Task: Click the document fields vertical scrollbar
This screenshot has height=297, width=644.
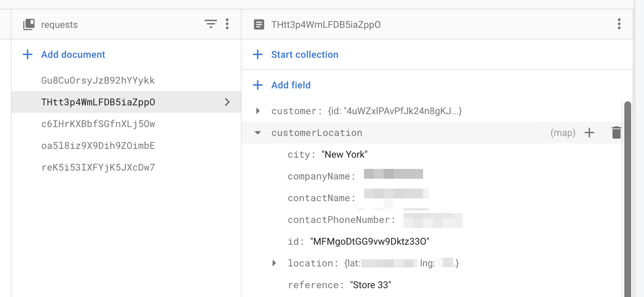Action: pos(628,197)
